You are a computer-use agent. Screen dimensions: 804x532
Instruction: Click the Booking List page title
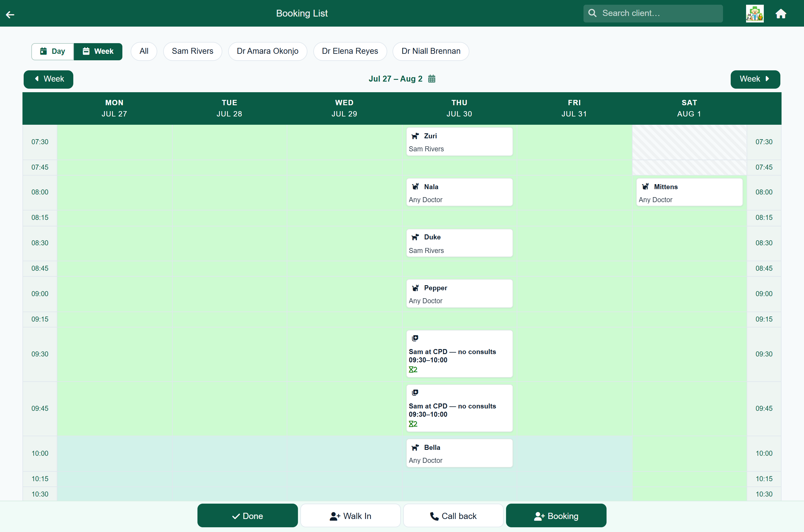point(301,13)
